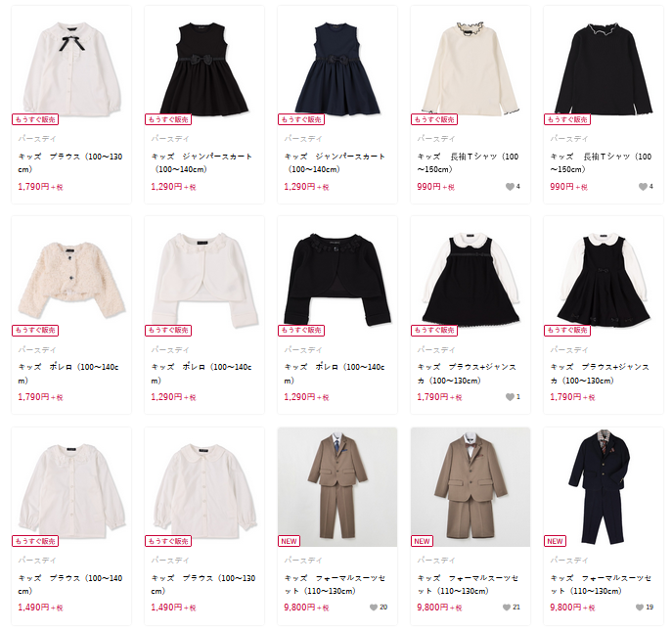Open the white ribbon blouse thumbnail
The width and height of the screenshot is (672, 630).
(71, 67)
